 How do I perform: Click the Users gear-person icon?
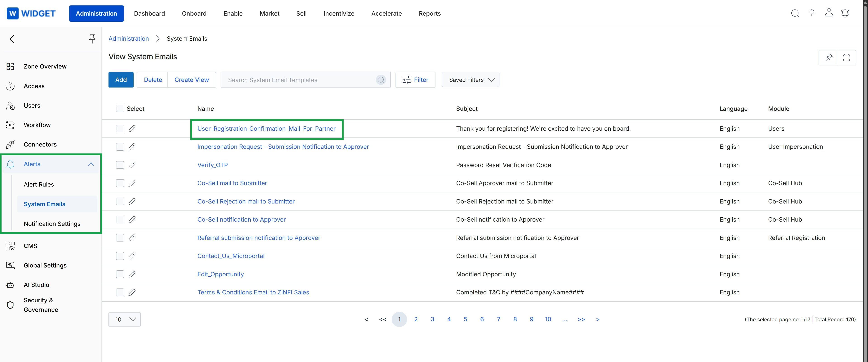tap(10, 106)
